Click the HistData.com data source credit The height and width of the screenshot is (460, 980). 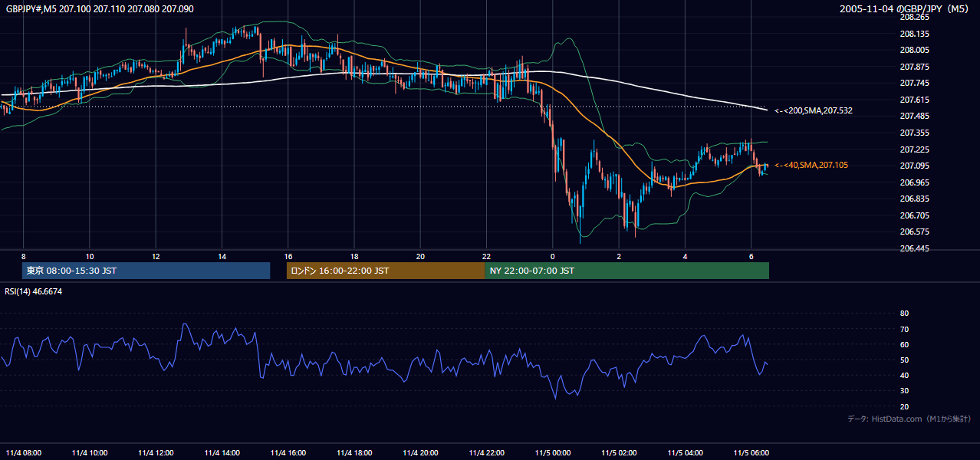(909, 419)
